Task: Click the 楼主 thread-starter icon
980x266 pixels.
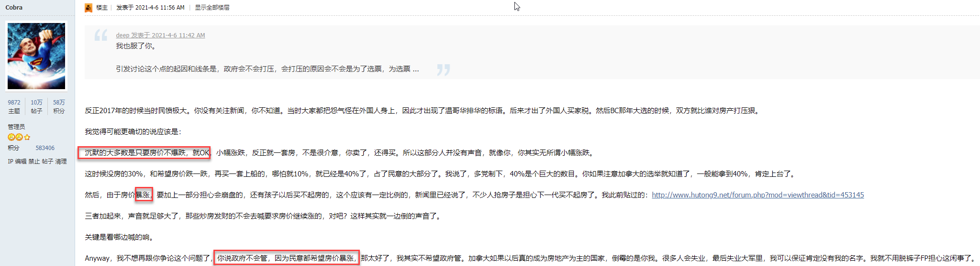Action: (x=89, y=8)
